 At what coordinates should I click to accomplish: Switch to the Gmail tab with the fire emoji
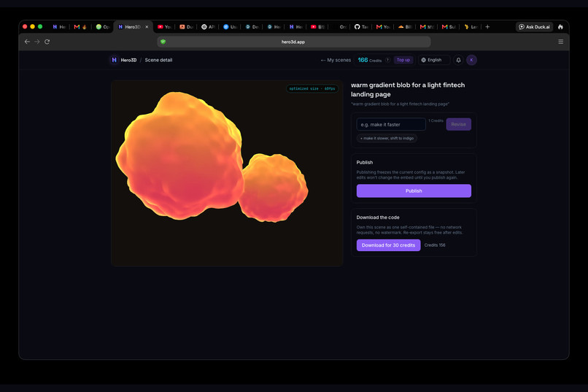click(80, 27)
